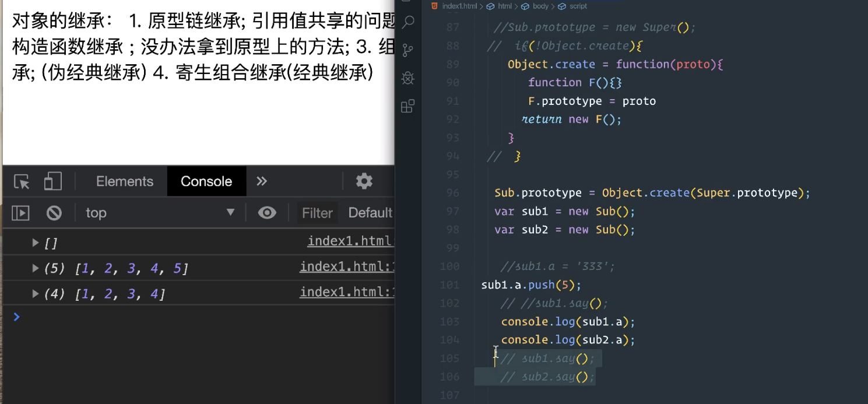Screen dimensions: 868x404
Task: Click commented '//Sub.prototype = new Super();' line
Action: [x=595, y=27]
